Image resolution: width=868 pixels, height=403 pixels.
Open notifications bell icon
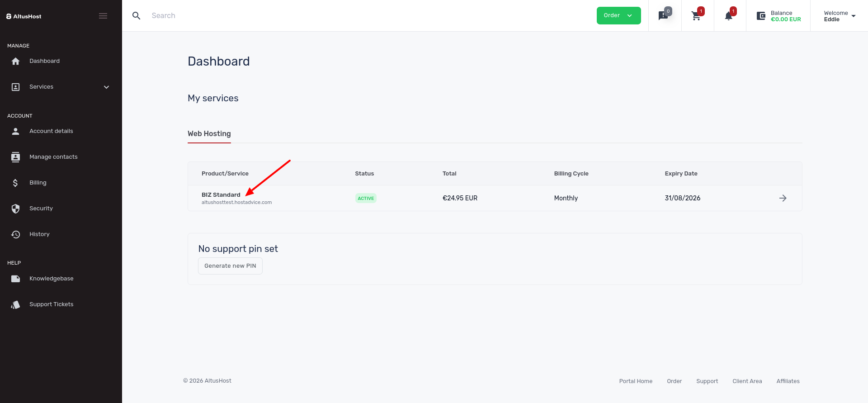coord(728,16)
